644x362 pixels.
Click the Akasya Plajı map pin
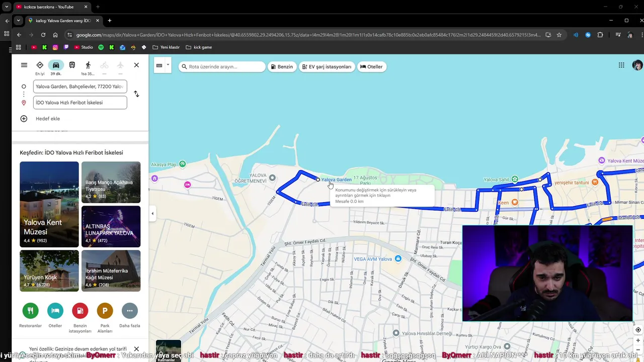click(183, 164)
